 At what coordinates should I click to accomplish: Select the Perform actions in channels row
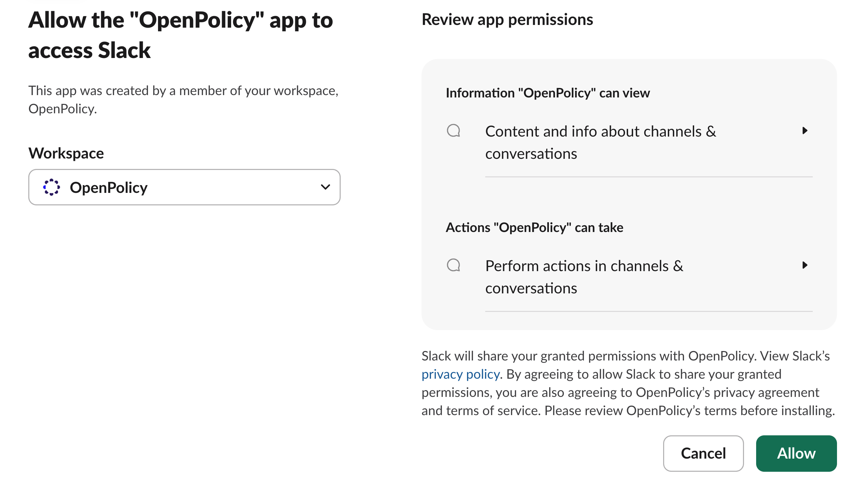coord(584,266)
